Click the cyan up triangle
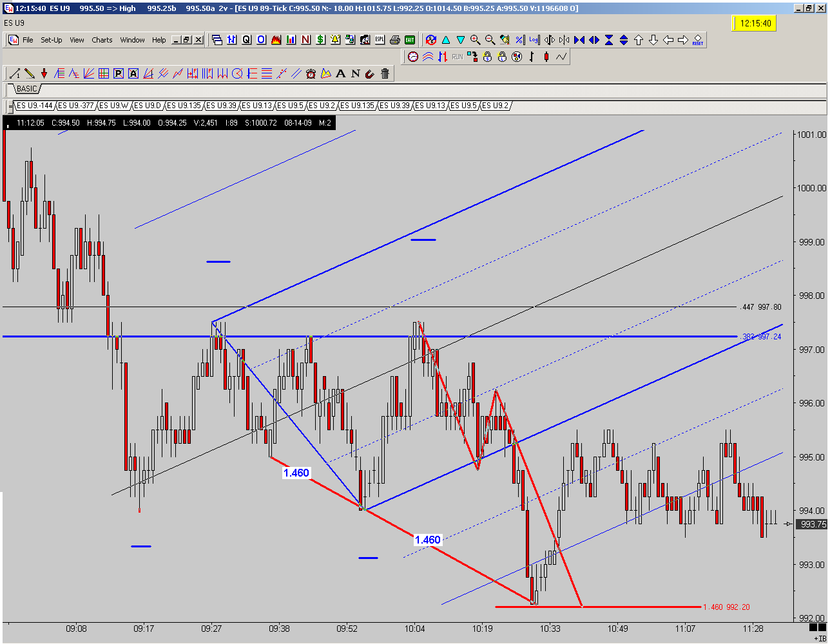The width and height of the screenshot is (830, 644). (x=446, y=40)
